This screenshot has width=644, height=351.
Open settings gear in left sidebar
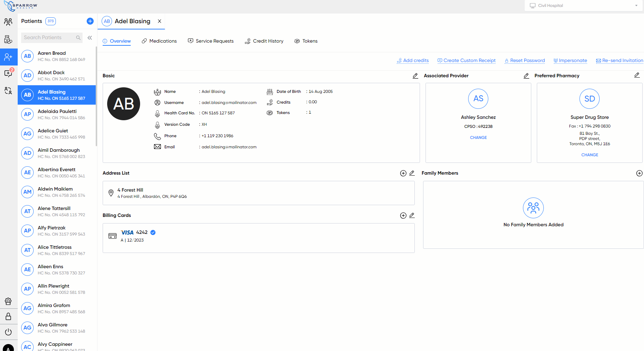coord(8,301)
